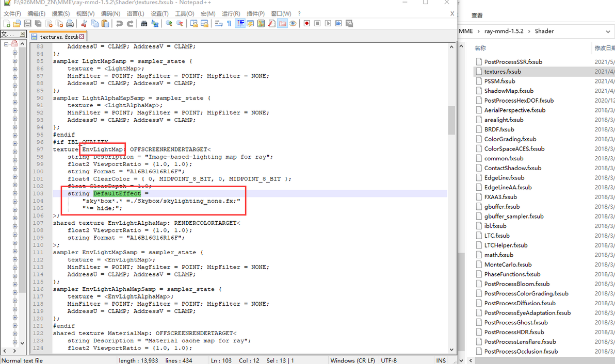
Task: Play back recorded macro icon
Action: click(x=328, y=24)
